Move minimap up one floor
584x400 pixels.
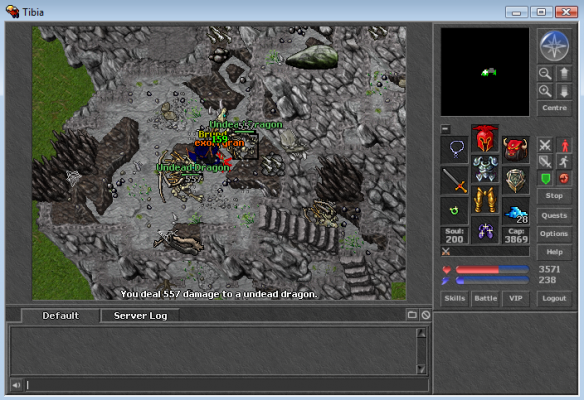tap(564, 74)
